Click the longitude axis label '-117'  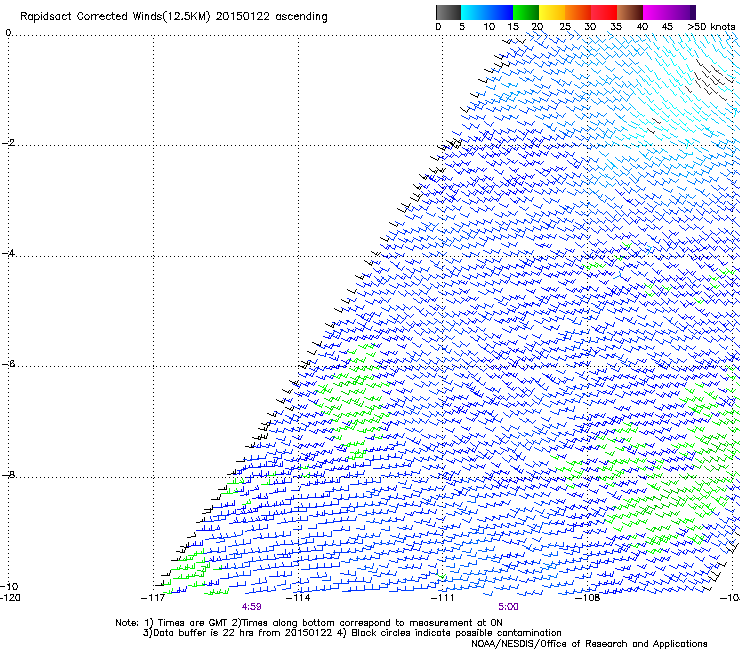153,598
